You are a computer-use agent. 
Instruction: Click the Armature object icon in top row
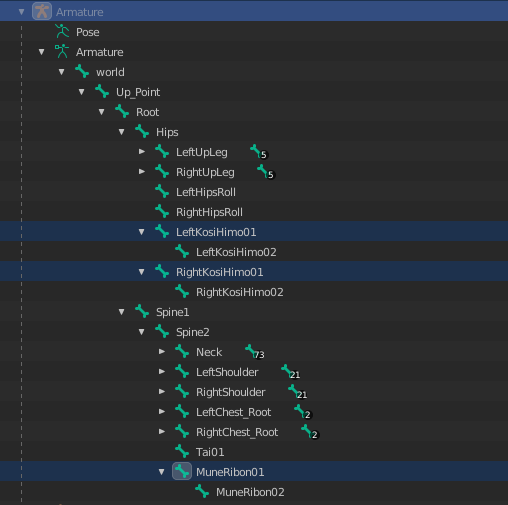coord(42,11)
